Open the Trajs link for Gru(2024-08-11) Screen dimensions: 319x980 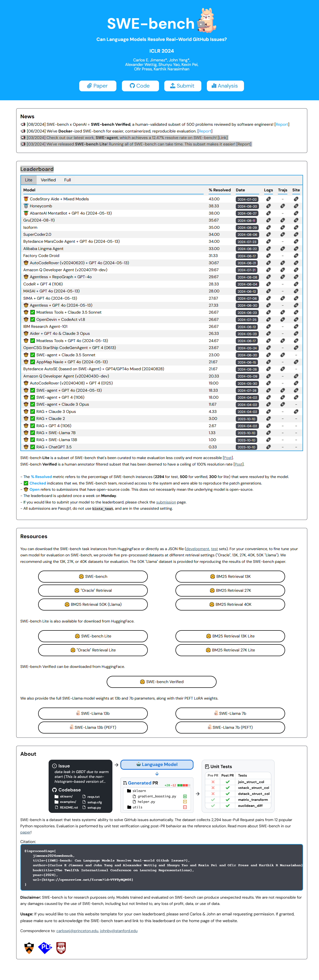pyautogui.click(x=283, y=220)
